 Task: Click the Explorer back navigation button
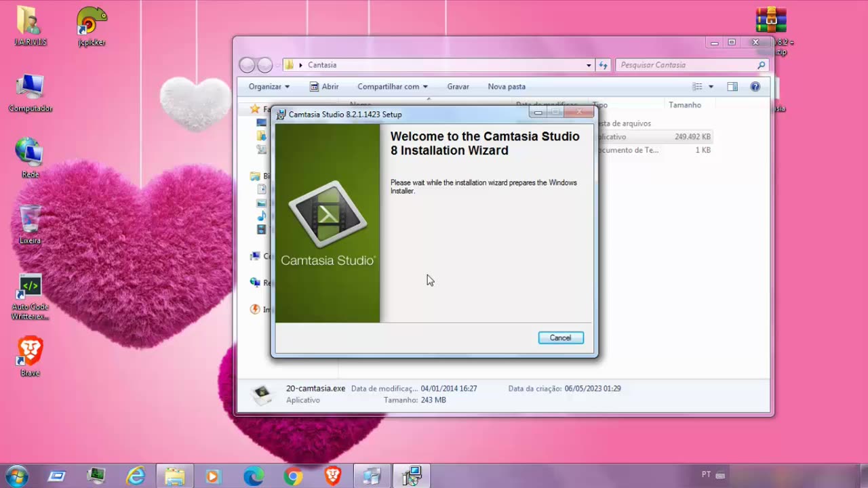247,65
